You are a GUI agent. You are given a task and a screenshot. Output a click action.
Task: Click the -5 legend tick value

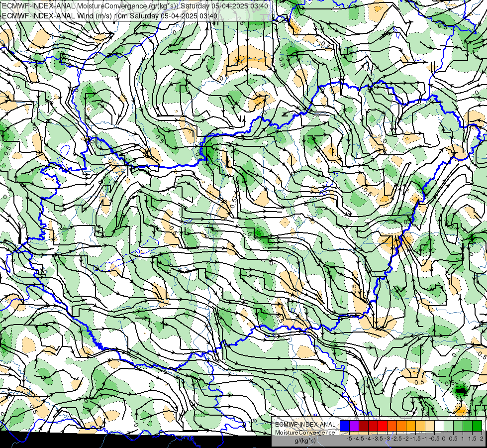349,439
